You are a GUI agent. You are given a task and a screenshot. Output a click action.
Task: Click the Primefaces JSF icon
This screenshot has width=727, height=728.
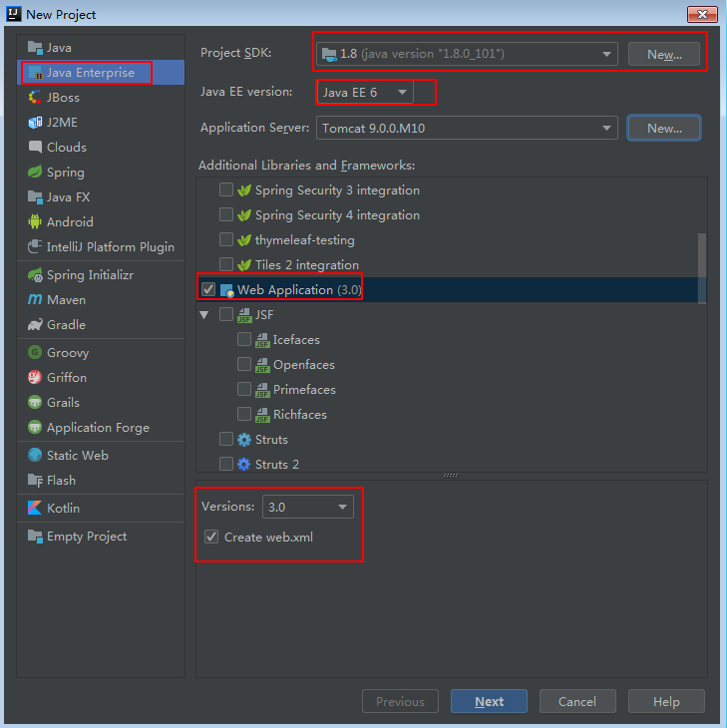pos(262,390)
